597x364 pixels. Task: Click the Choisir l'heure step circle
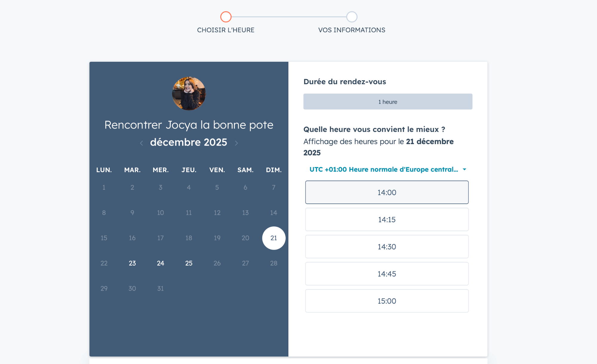coord(226,17)
